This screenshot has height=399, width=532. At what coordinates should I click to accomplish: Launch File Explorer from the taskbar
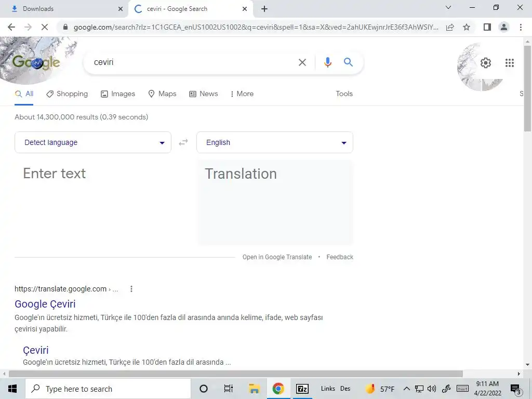pos(254,389)
